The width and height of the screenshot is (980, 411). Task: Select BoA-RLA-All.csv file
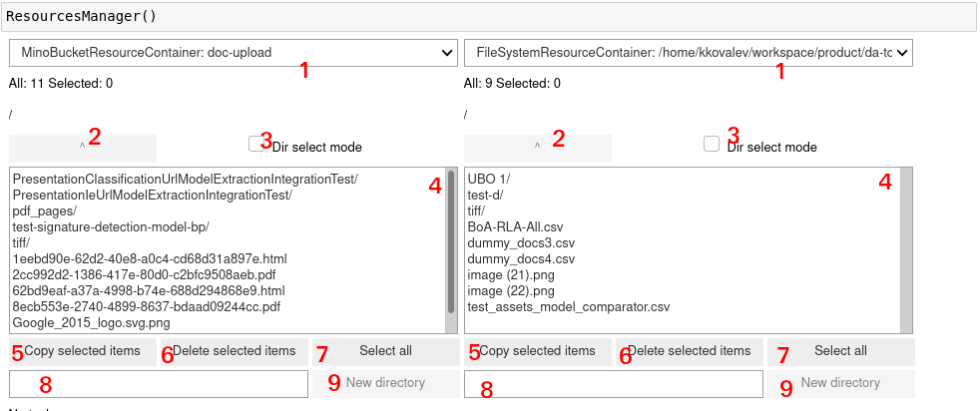(x=516, y=227)
